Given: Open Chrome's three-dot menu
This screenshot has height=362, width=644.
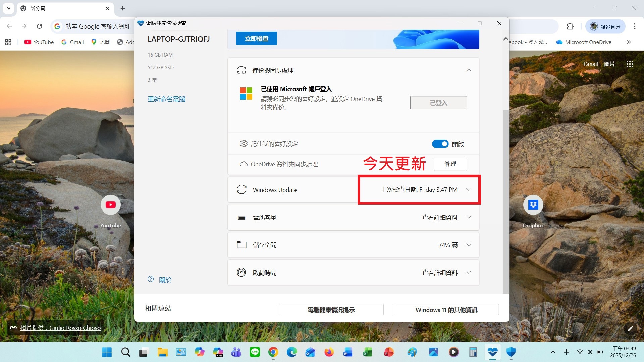Looking at the screenshot, I should [634, 26].
